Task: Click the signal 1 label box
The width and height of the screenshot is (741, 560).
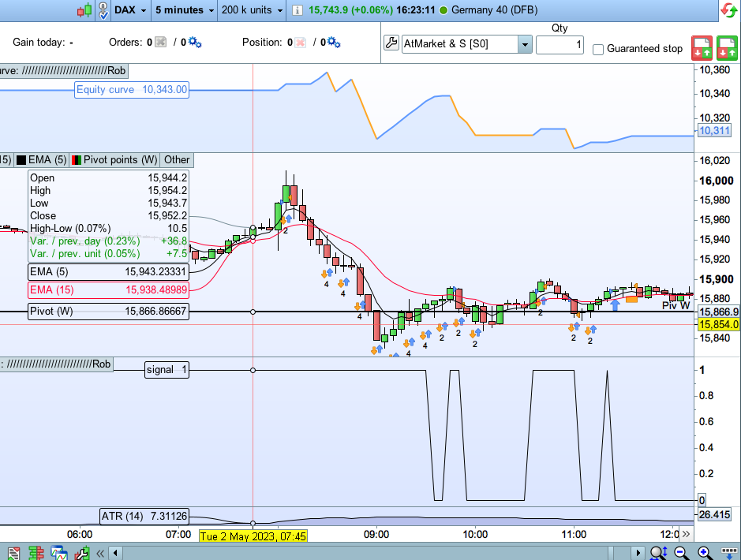Action: [167, 370]
